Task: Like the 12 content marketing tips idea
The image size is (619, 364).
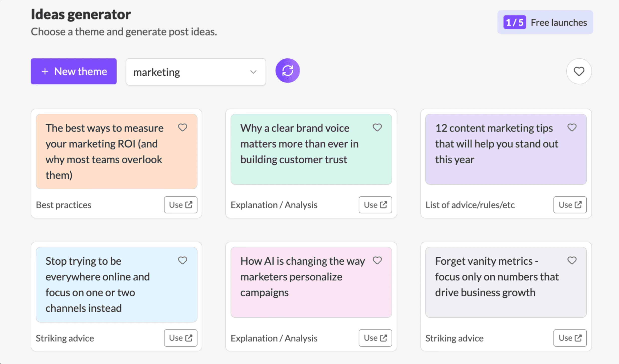Action: tap(572, 128)
